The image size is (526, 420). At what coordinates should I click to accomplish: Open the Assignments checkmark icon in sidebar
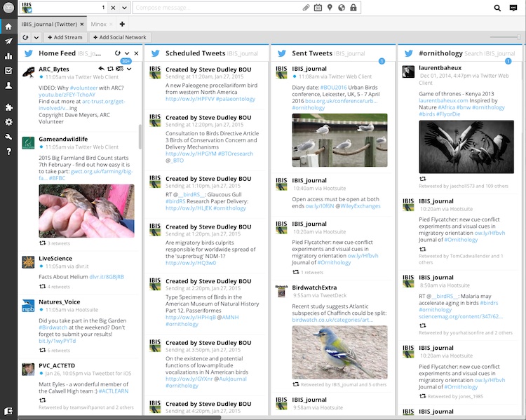pyautogui.click(x=8, y=70)
